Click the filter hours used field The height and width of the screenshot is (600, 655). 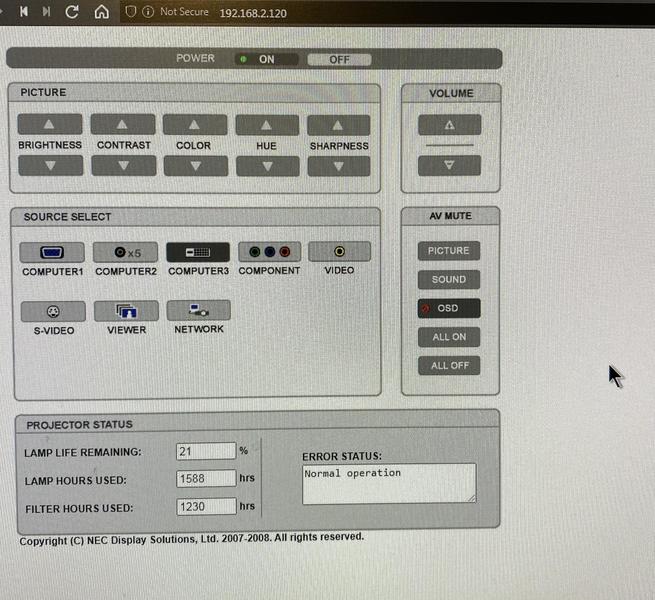[x=206, y=506]
